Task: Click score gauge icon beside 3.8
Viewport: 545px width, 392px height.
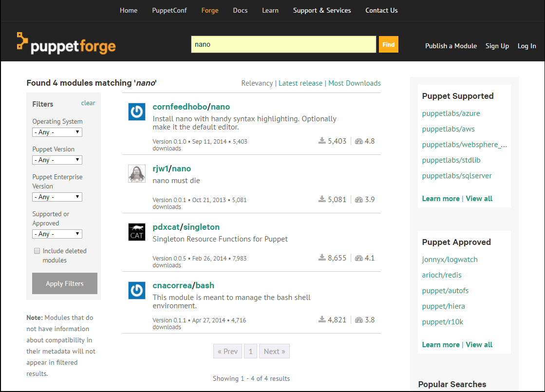Action: [x=358, y=320]
